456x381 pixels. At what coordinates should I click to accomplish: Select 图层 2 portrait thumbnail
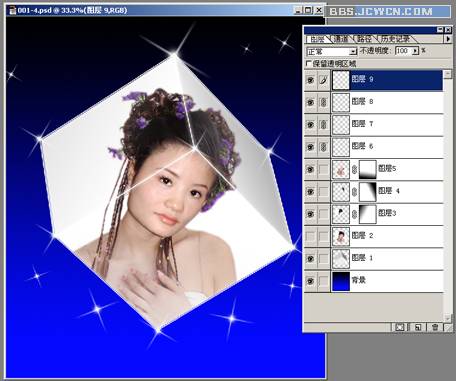point(341,236)
